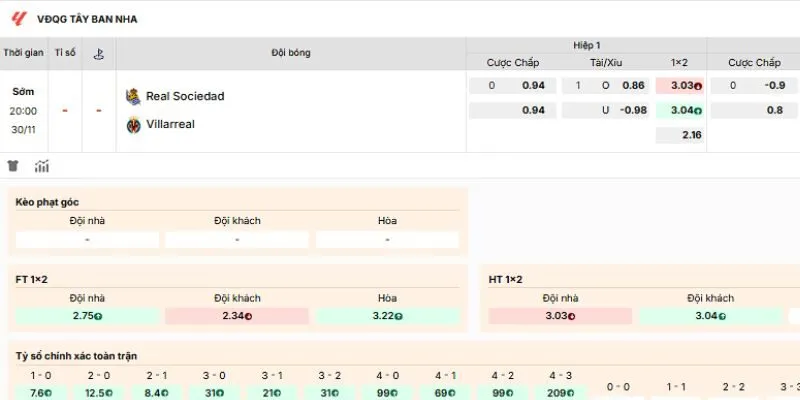Image resolution: width=800 pixels, height=400 pixels.
Task: Select correct score 3 - 1 odds 21
Action: (x=272, y=393)
